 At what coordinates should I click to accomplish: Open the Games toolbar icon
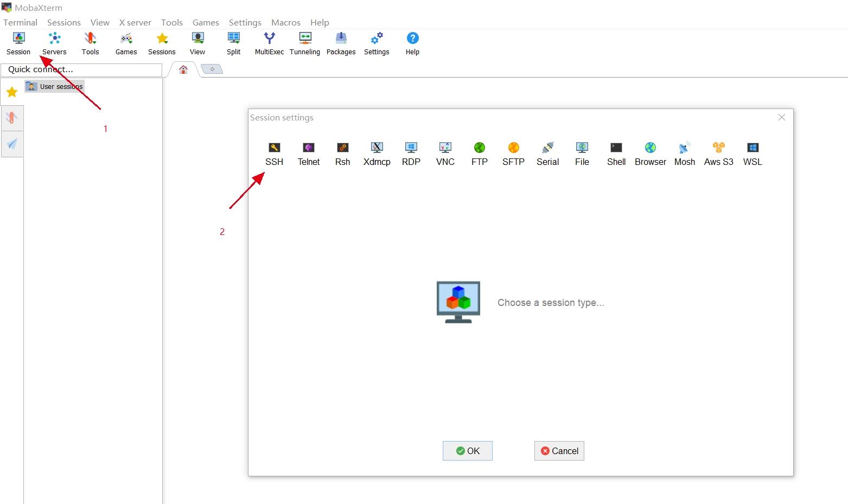pyautogui.click(x=126, y=44)
